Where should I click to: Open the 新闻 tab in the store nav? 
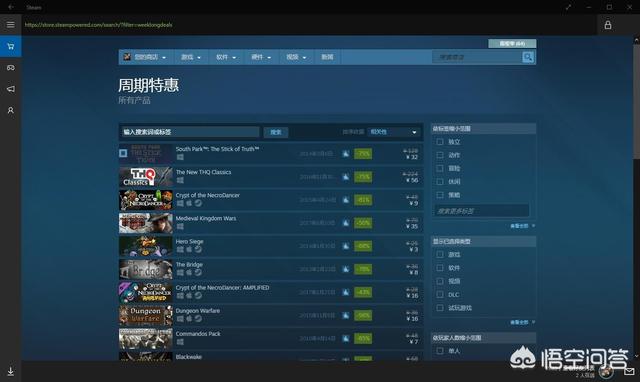[x=327, y=57]
